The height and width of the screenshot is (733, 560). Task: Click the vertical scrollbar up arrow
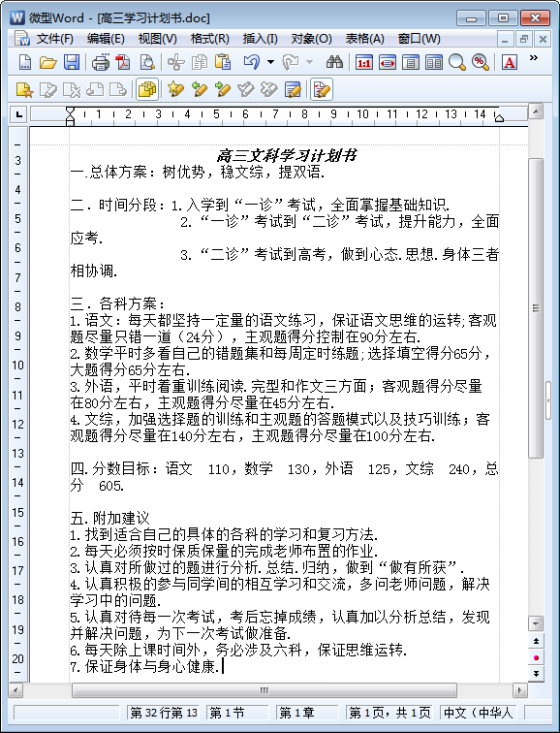coord(536,112)
